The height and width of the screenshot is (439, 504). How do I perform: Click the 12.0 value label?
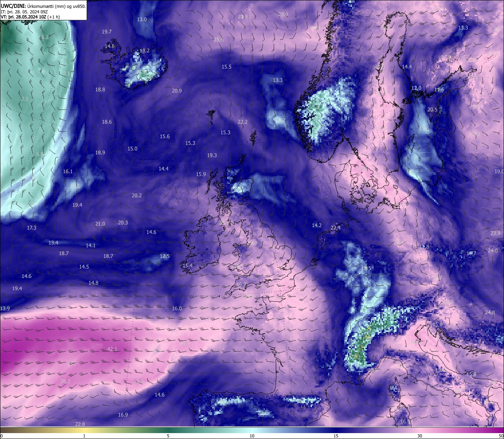click(x=416, y=88)
